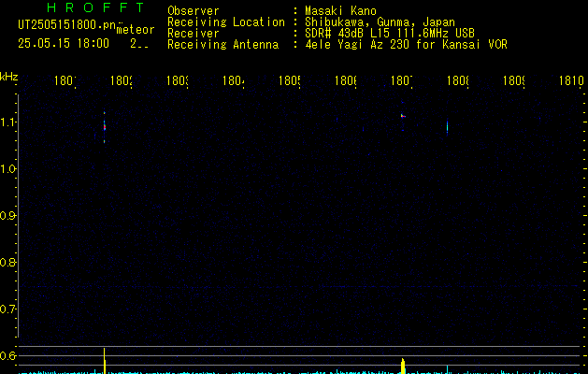Click the 1805 time axis label
The width and height of the screenshot is (588, 374).
tap(289, 80)
